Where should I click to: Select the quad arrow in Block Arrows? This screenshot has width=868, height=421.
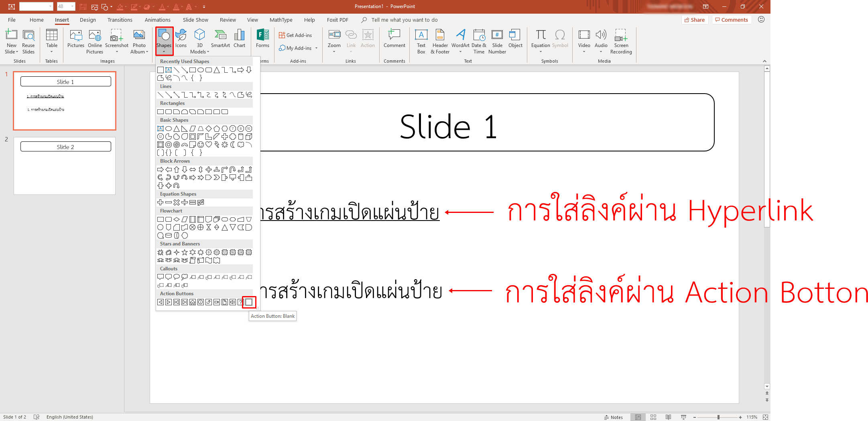[209, 170]
